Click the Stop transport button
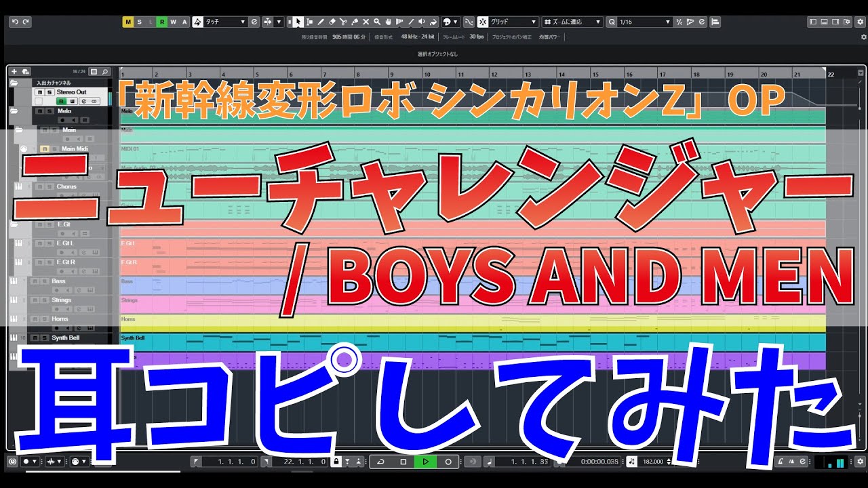This screenshot has width=868, height=488. click(x=403, y=462)
